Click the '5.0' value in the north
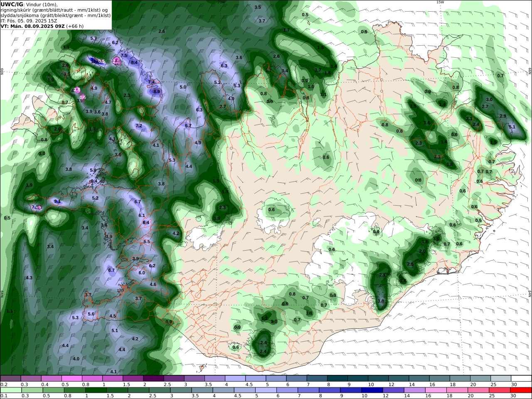Image resolution: width=532 pixels, height=399 pixels. click(x=183, y=87)
